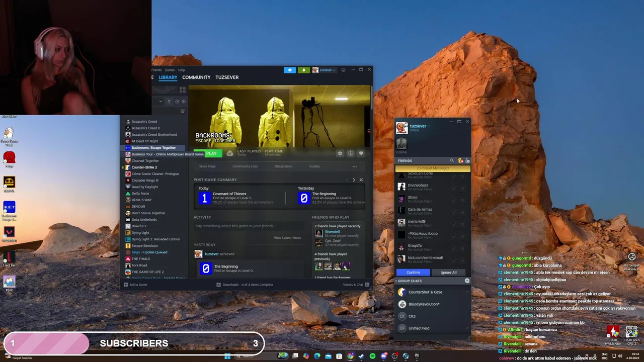Open Unified Field group chat
Image resolution: width=644 pixels, height=362 pixels.
coord(433,328)
